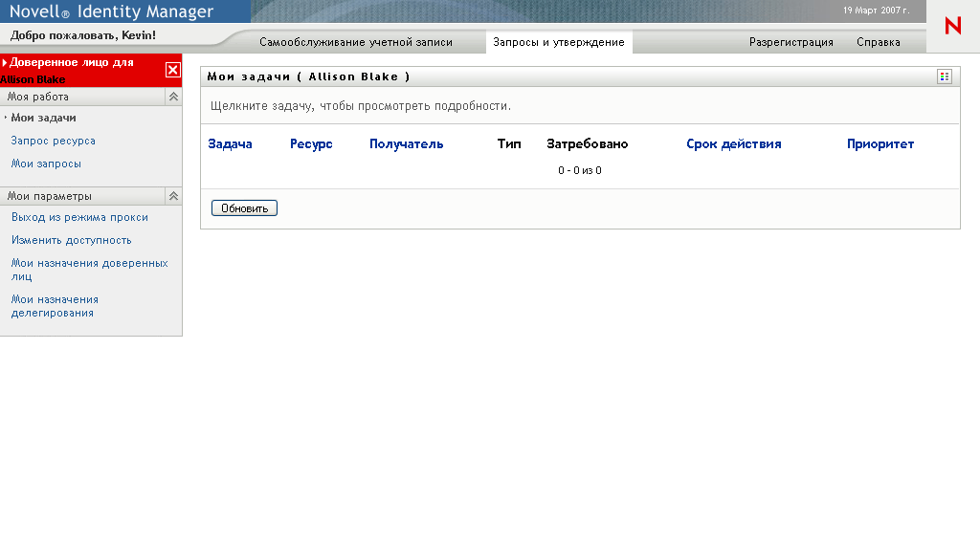Click the Разрегистрация logout link
Image resolution: width=980 pixels, height=546 pixels.
coord(791,42)
